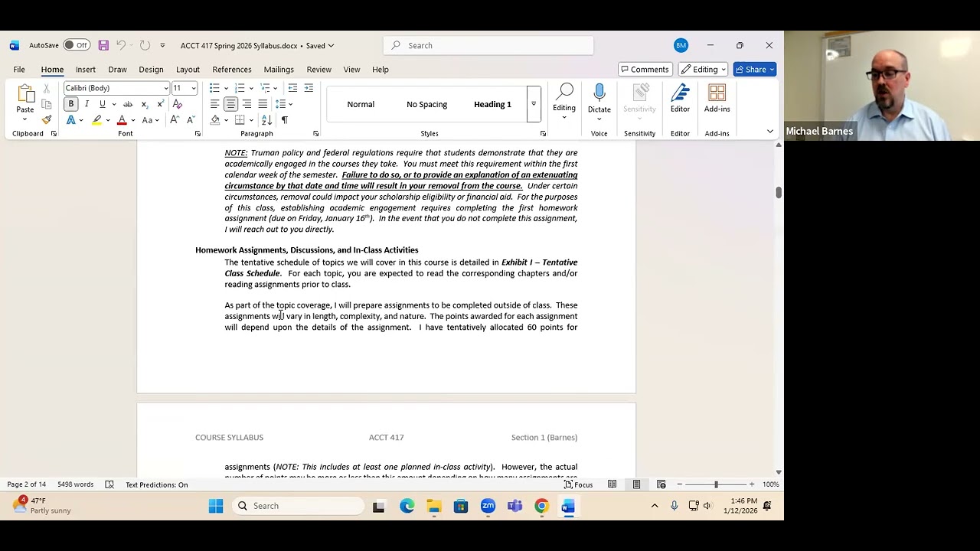980x551 pixels.
Task: Switch to the Layout tab
Action: point(188,70)
